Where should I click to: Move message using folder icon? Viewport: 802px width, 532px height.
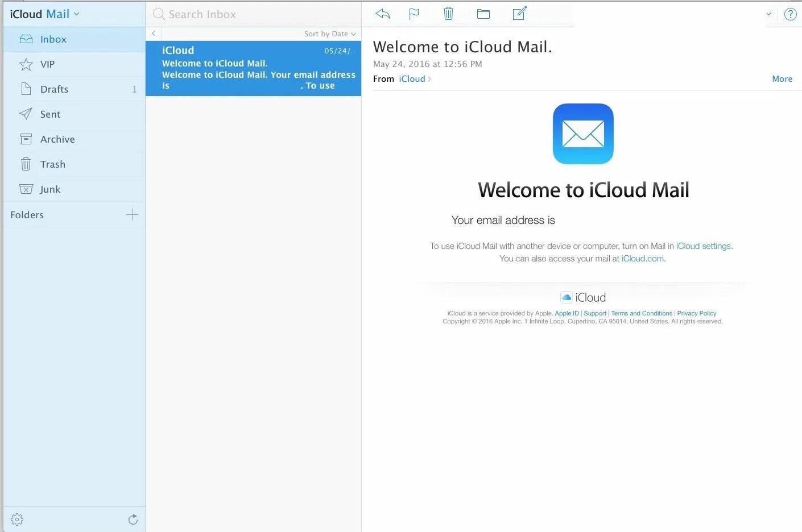coord(483,14)
